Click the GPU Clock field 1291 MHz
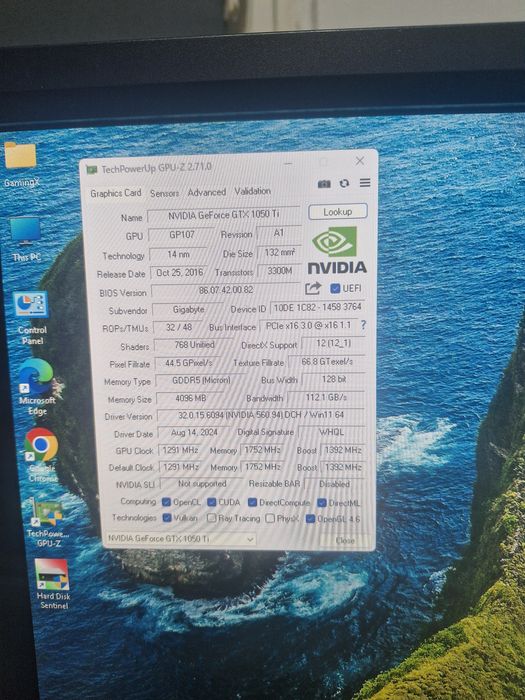Screen dimensions: 525x700 [180, 450]
